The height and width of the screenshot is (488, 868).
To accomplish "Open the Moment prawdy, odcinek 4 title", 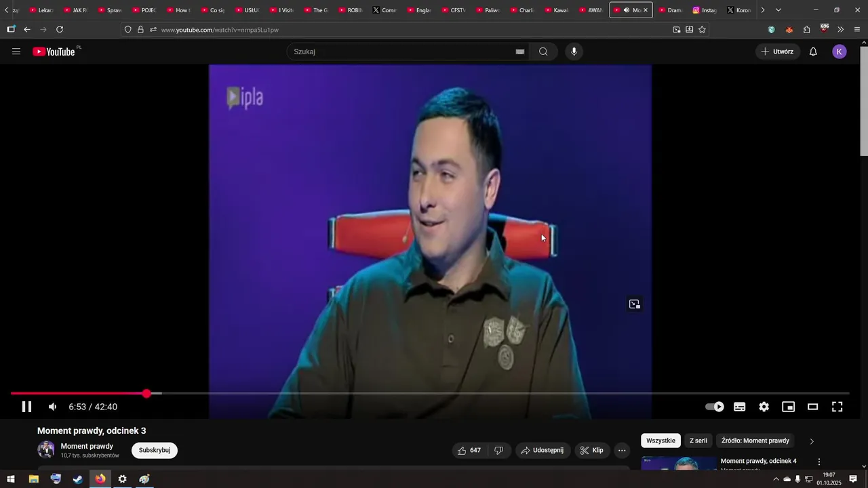I will click(758, 461).
